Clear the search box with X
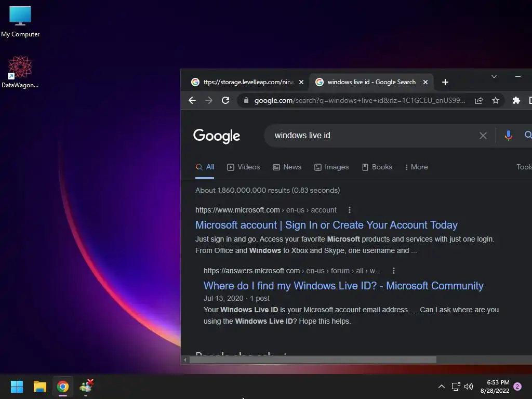 [x=483, y=136]
